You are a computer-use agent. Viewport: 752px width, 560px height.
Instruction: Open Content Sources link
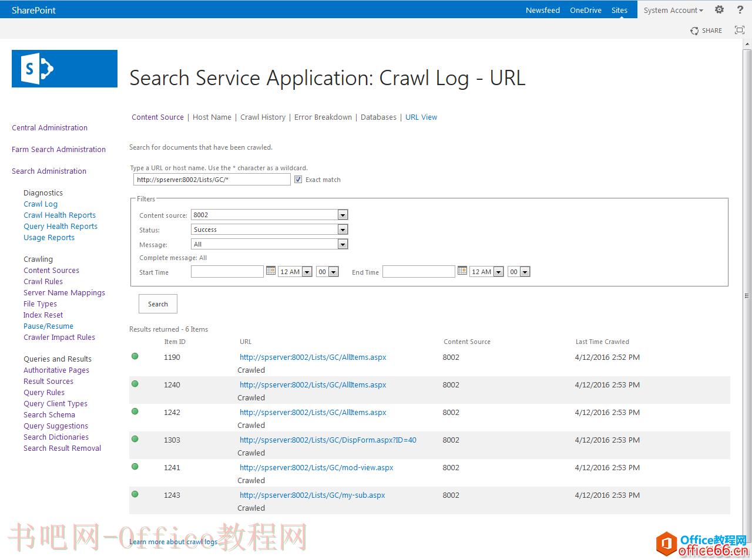(x=51, y=270)
